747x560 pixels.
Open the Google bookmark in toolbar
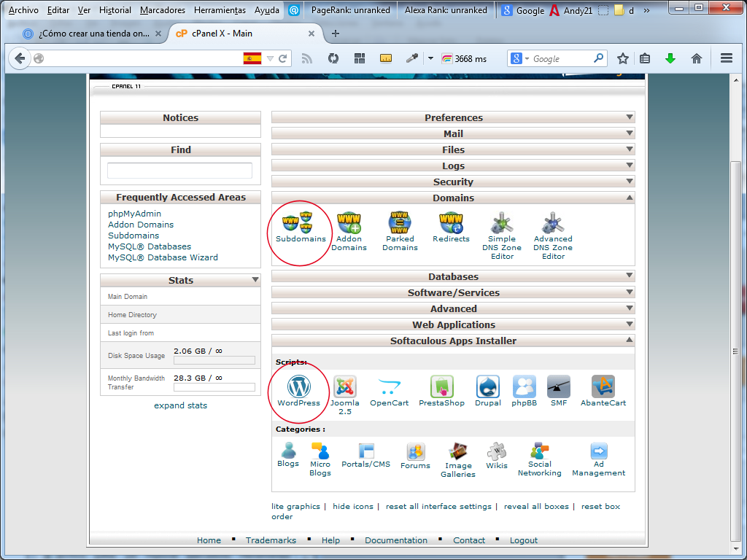[x=523, y=10]
